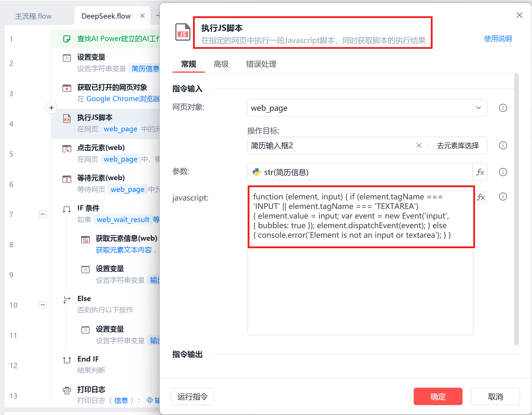Click fx icon beside 参数 field

[480, 172]
